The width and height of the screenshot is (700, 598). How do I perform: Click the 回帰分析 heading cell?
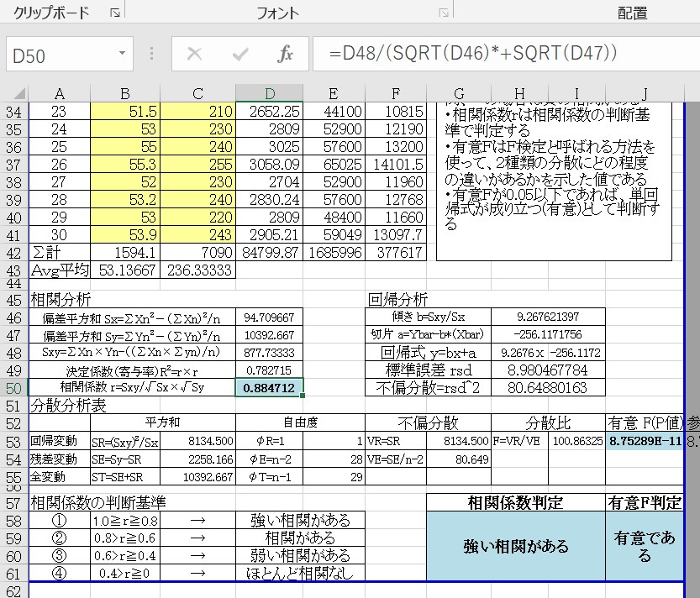397,300
